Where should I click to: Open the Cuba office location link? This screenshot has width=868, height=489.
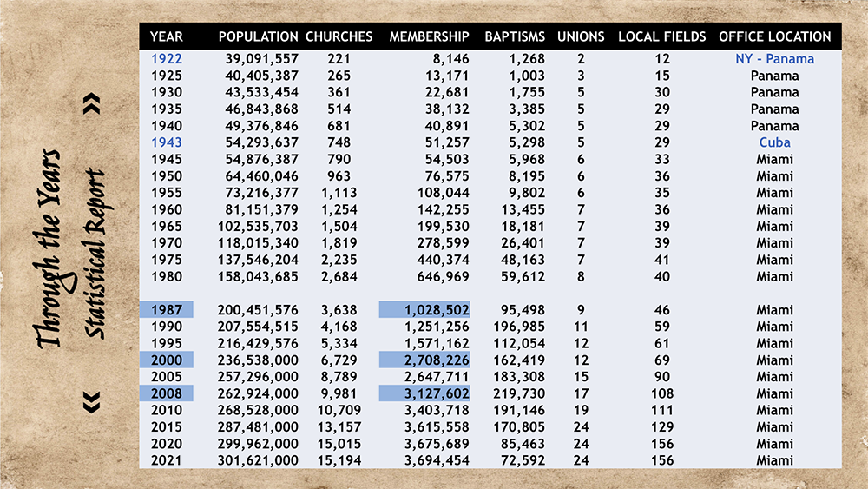click(775, 142)
